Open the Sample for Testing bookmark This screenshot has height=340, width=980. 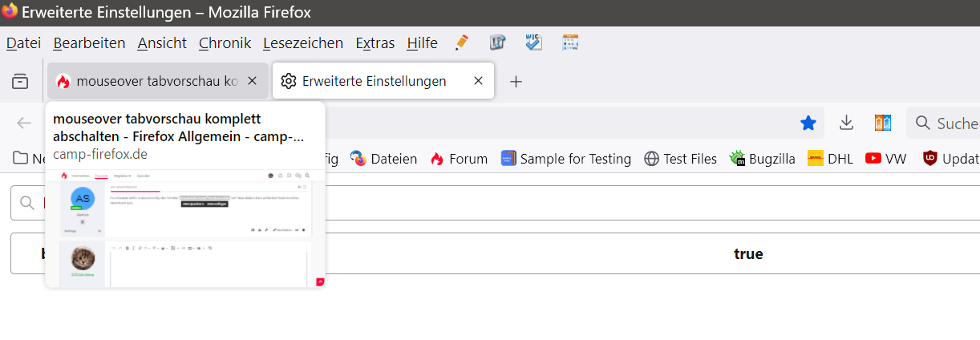[x=566, y=159]
